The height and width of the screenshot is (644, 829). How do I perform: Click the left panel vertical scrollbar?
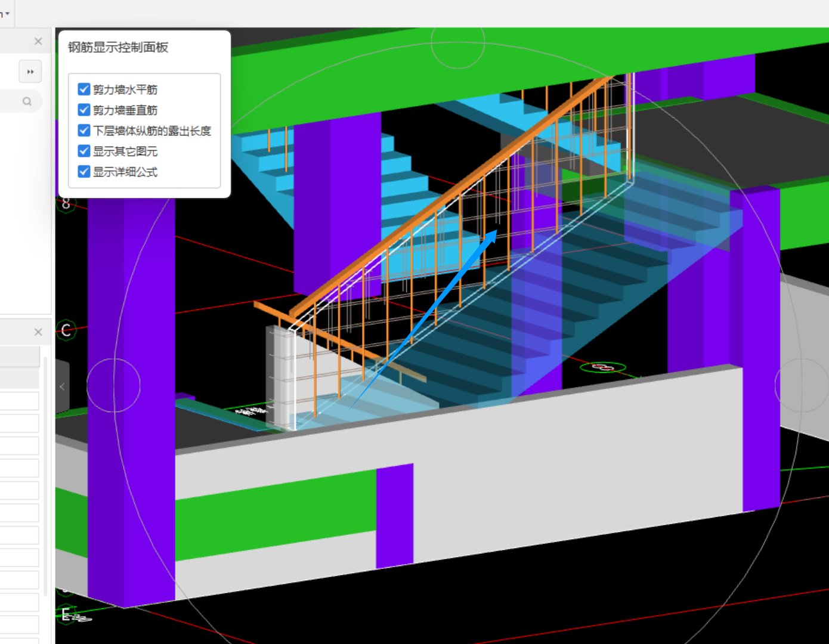[46, 477]
